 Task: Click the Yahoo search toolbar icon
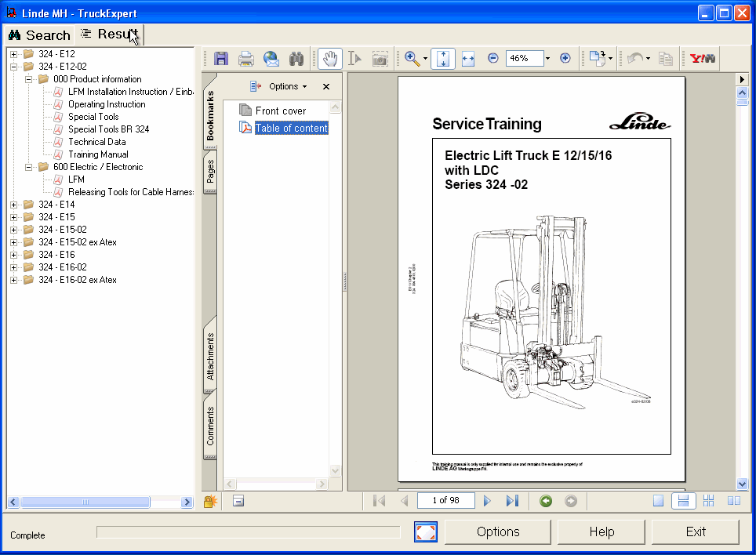[x=703, y=58]
